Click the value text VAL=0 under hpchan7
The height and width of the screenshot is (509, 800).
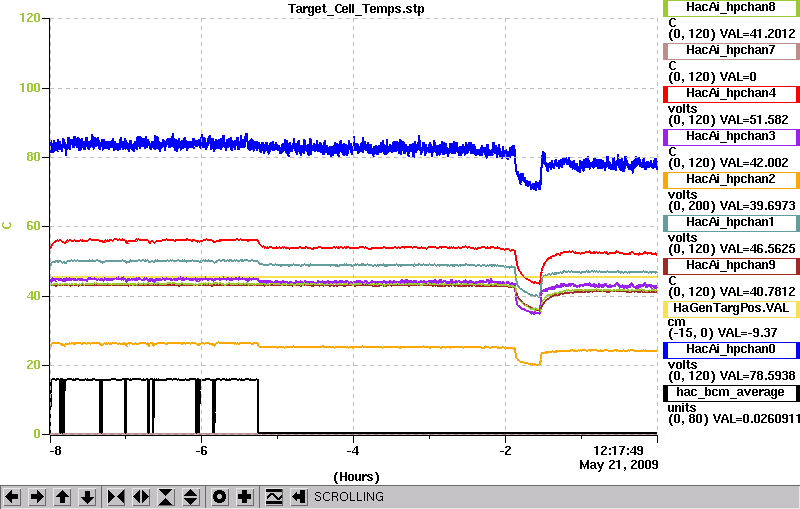[738, 77]
